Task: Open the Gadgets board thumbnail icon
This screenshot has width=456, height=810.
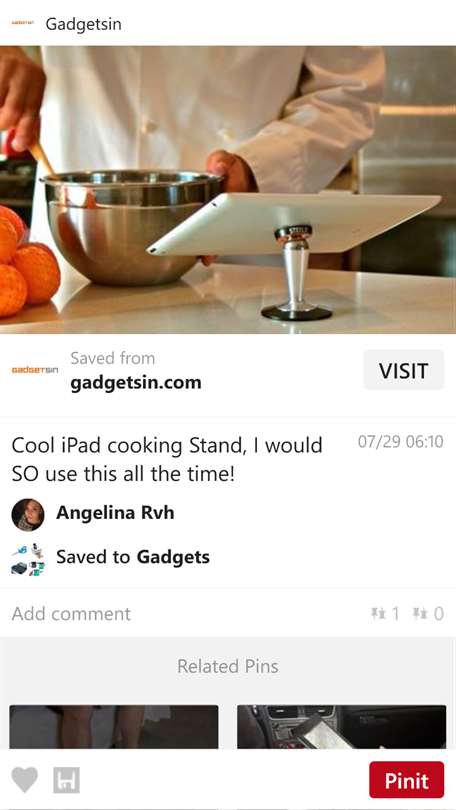Action: pyautogui.click(x=28, y=559)
